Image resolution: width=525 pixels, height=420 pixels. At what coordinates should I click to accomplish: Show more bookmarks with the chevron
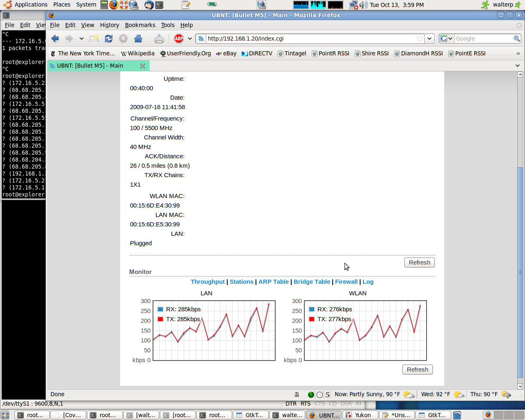[x=518, y=54]
